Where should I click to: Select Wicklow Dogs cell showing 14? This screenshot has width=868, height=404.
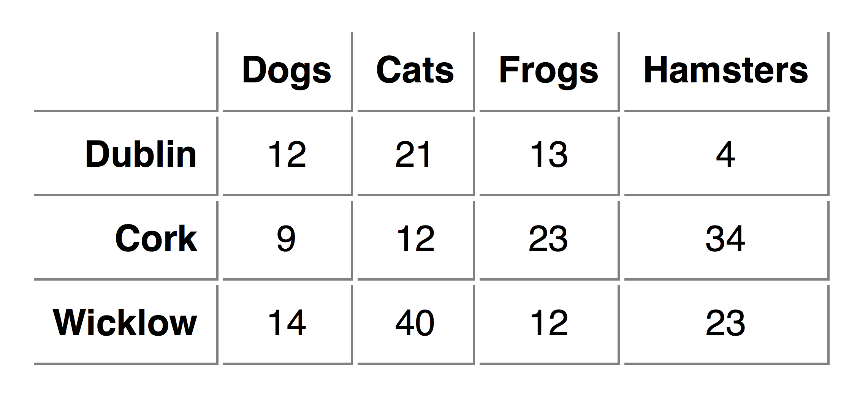tap(288, 325)
